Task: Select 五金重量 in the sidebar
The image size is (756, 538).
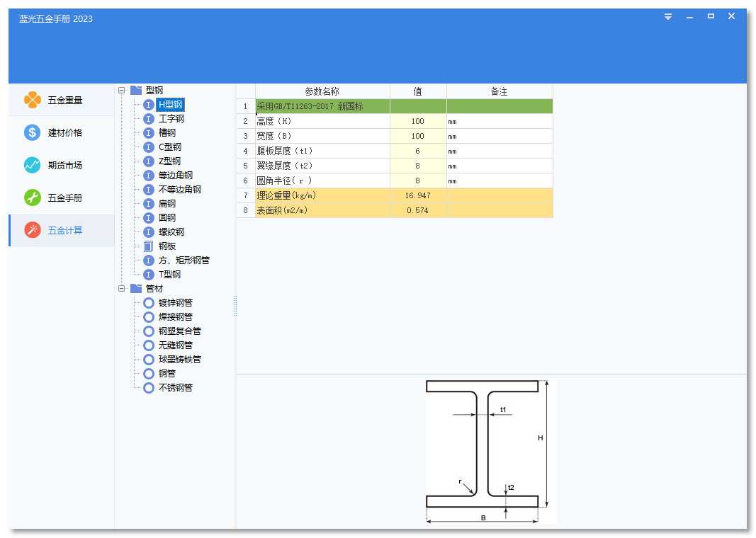Action: [x=65, y=101]
